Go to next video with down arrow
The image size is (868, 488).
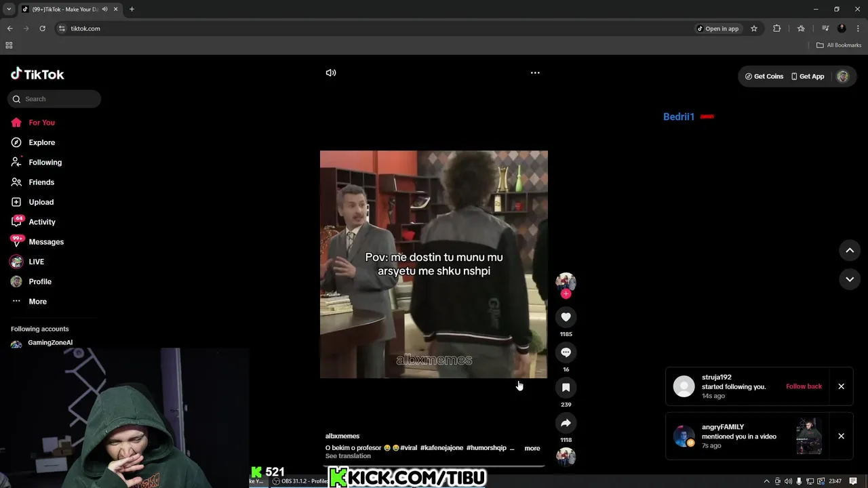pyautogui.click(x=850, y=279)
